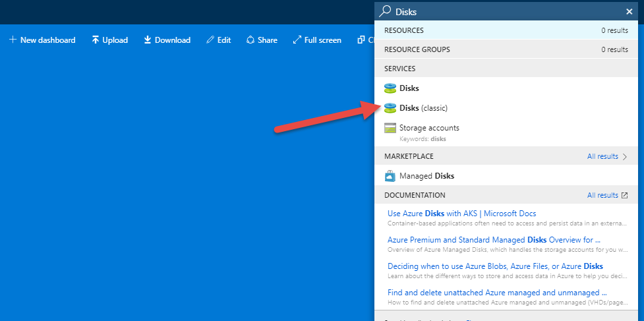The width and height of the screenshot is (644, 321).
Task: Click the Resources section header
Action: (506, 30)
